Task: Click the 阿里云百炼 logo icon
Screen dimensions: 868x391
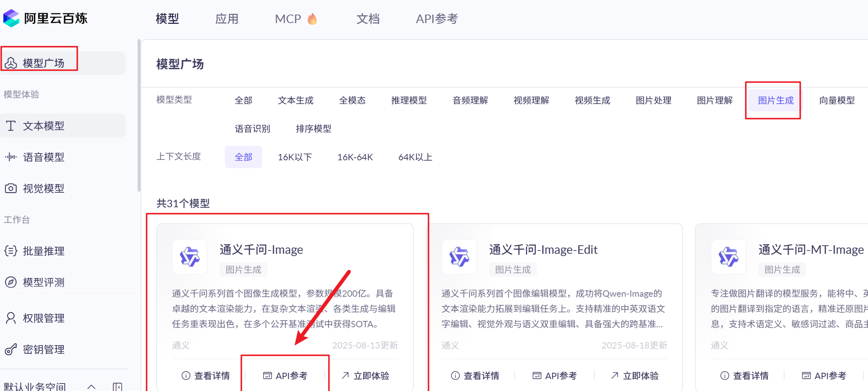Action: pos(11,18)
